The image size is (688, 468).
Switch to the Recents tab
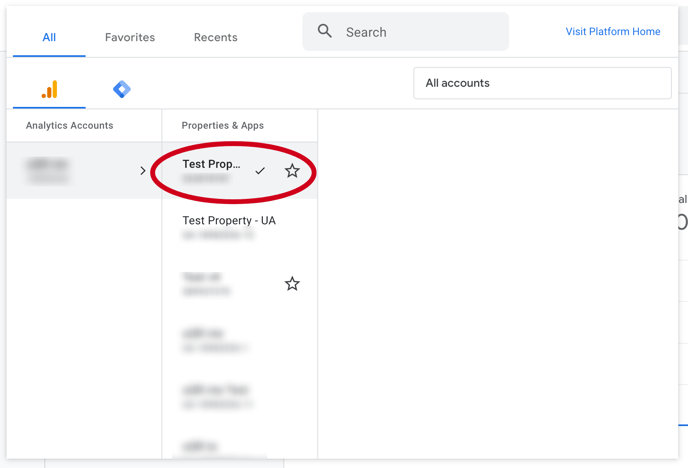pyautogui.click(x=215, y=37)
